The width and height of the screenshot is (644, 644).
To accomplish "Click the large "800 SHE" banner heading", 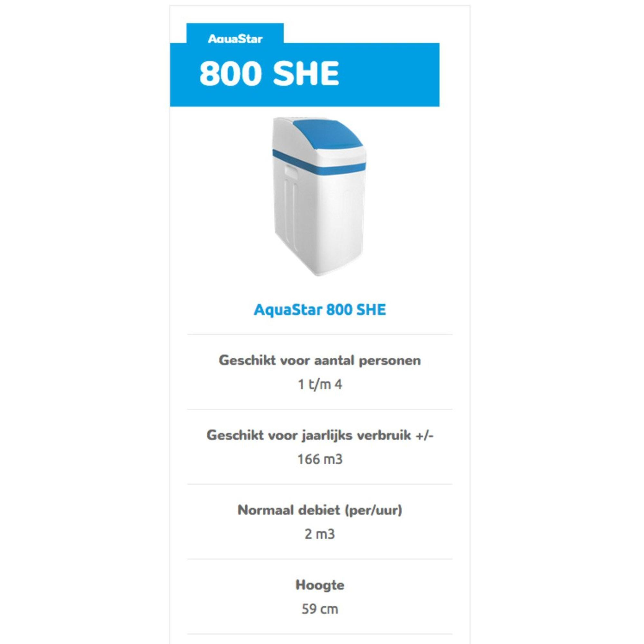I will [x=269, y=74].
